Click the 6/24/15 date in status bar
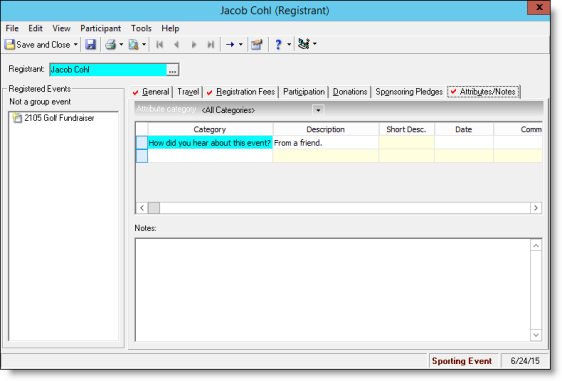The height and width of the screenshot is (381, 562). click(x=525, y=361)
